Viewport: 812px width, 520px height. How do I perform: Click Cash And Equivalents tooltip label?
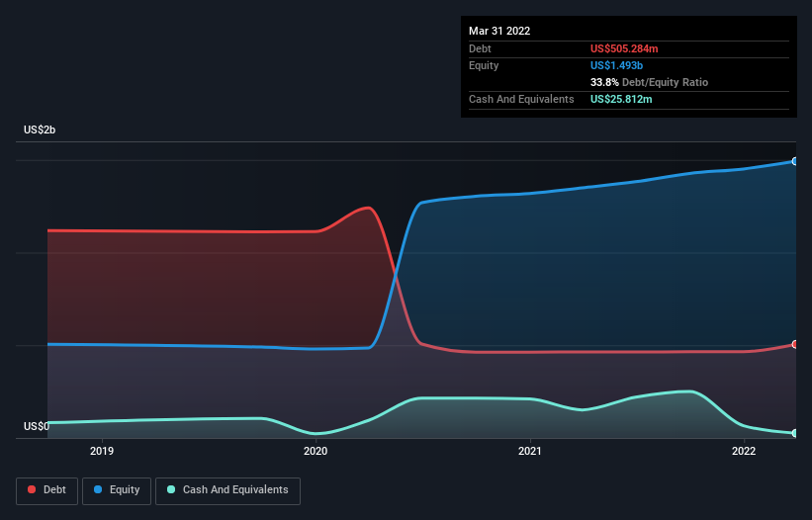[521, 99]
